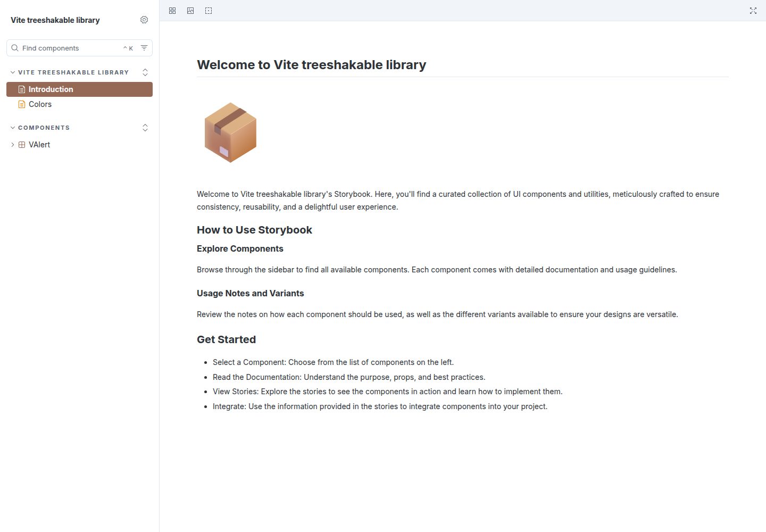This screenshot has height=532, width=766.
Task: Click the Select a Component bullet item
Action: tap(333, 362)
